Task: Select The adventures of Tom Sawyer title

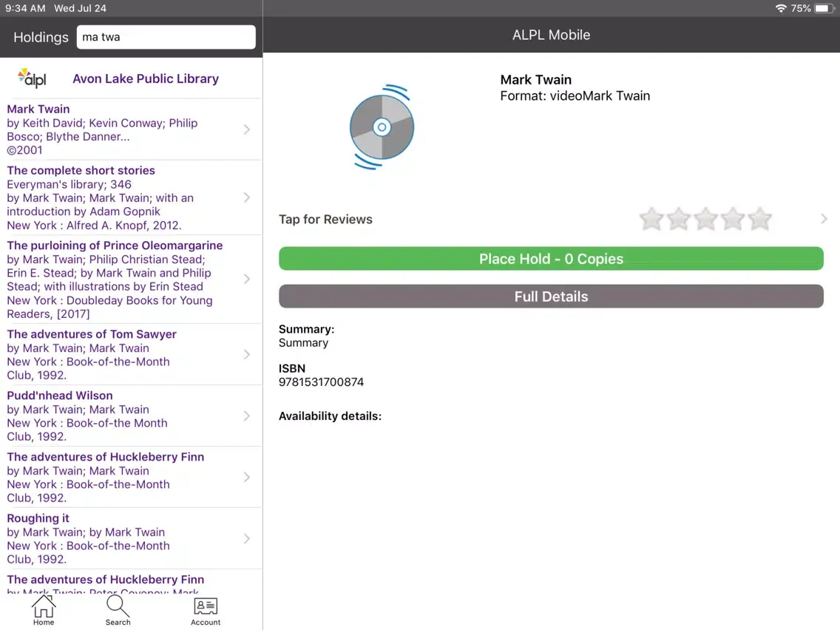Action: (x=92, y=334)
